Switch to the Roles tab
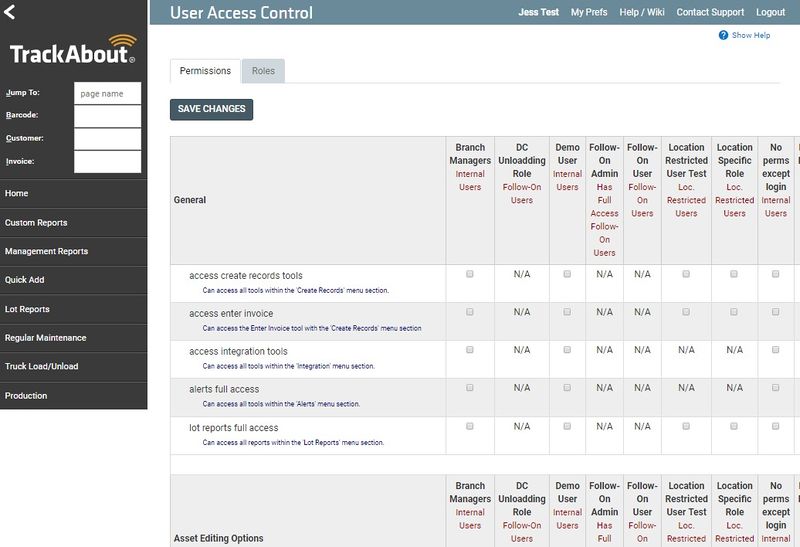 tap(263, 71)
